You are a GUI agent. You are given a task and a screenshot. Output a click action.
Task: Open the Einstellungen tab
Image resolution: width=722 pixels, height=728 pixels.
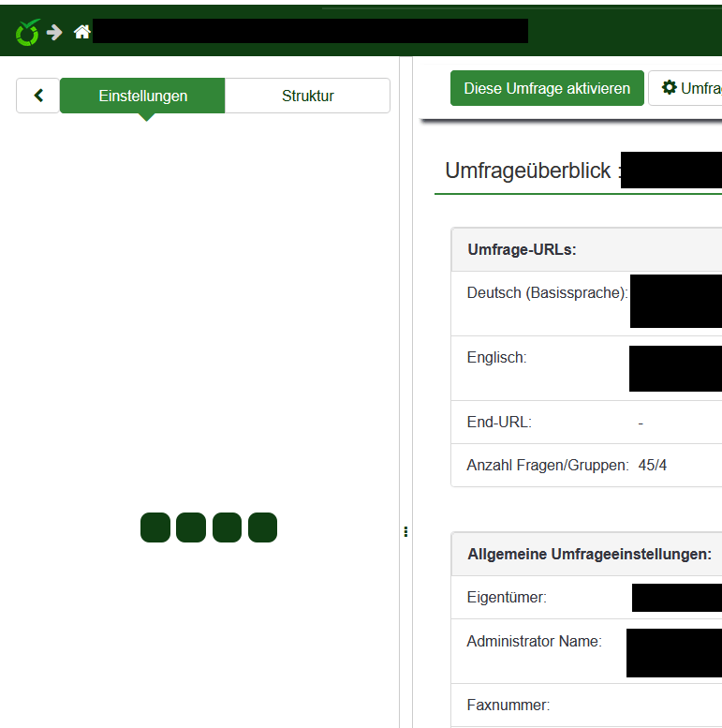pyautogui.click(x=142, y=96)
